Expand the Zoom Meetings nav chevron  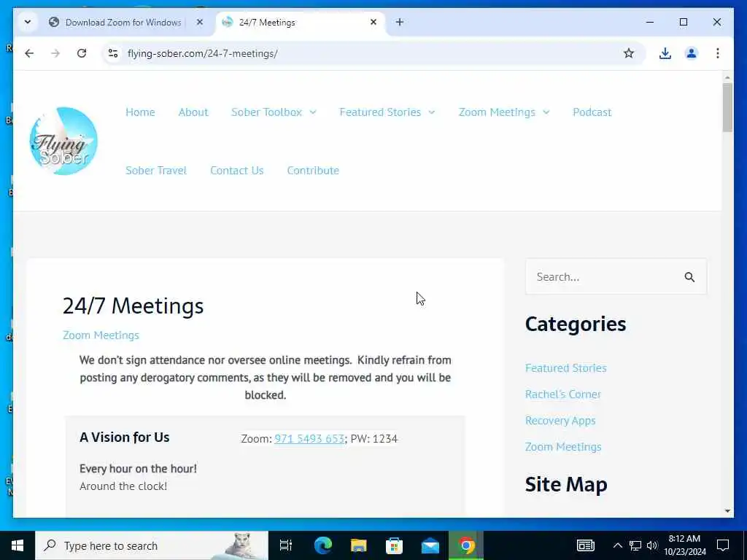tap(546, 112)
